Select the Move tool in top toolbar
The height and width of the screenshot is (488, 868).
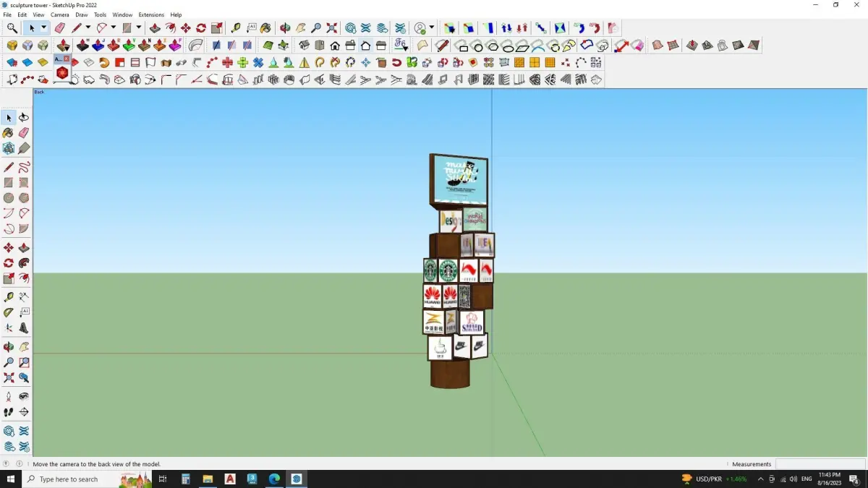(186, 28)
